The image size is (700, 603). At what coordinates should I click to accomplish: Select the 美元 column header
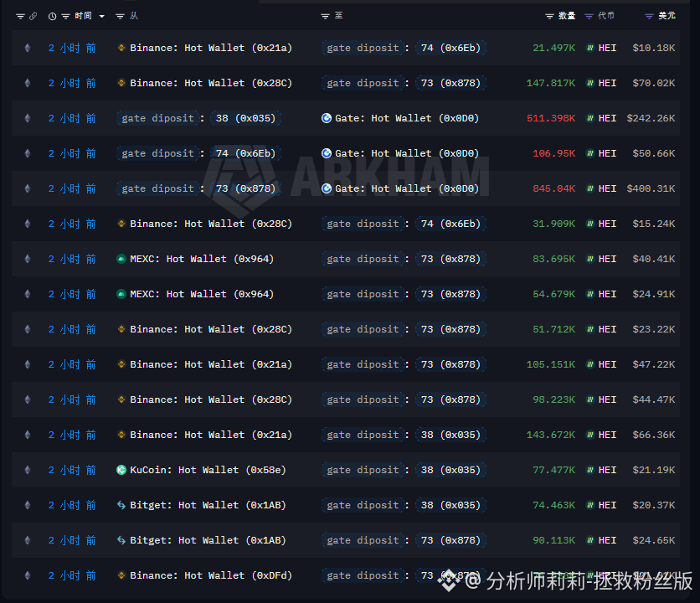tap(667, 16)
